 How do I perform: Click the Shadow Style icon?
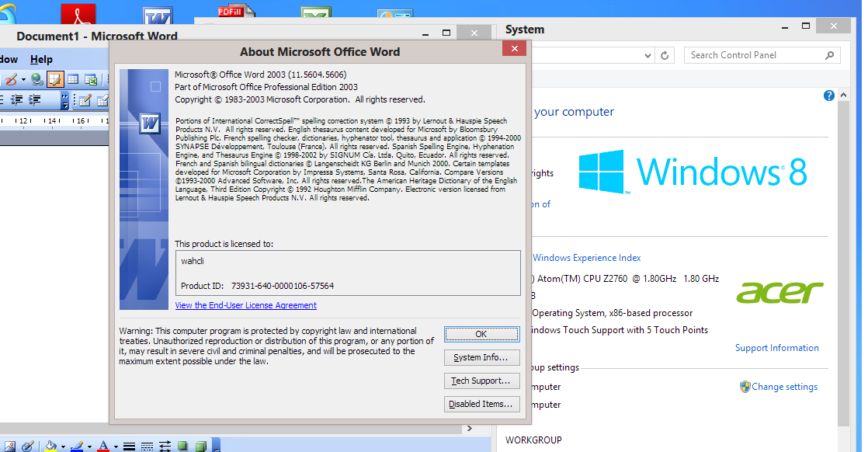coord(182,446)
